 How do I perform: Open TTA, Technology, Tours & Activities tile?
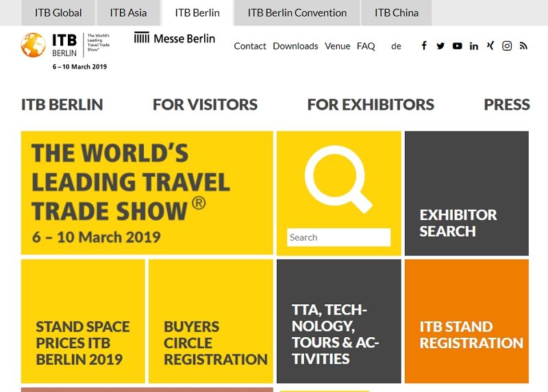pyautogui.click(x=338, y=321)
